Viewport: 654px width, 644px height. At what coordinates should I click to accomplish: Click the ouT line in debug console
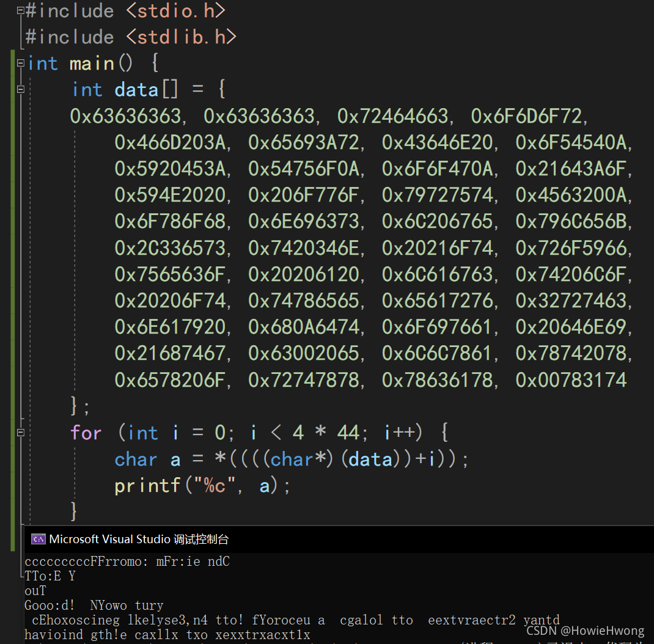34,590
